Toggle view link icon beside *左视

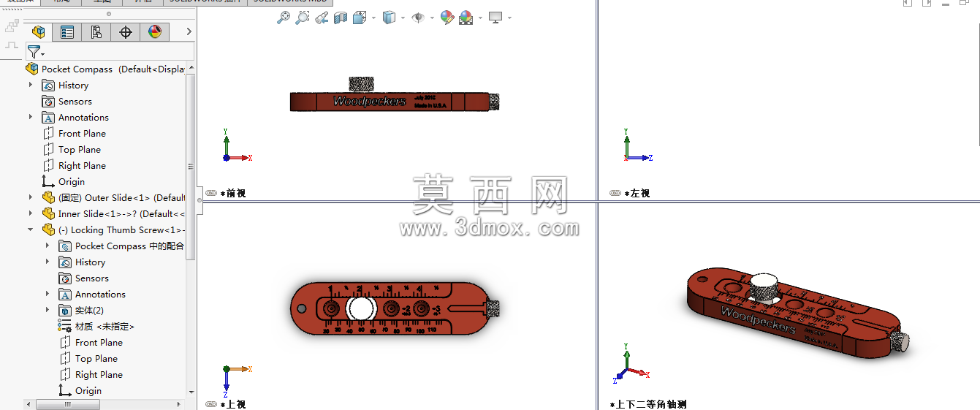tap(615, 193)
